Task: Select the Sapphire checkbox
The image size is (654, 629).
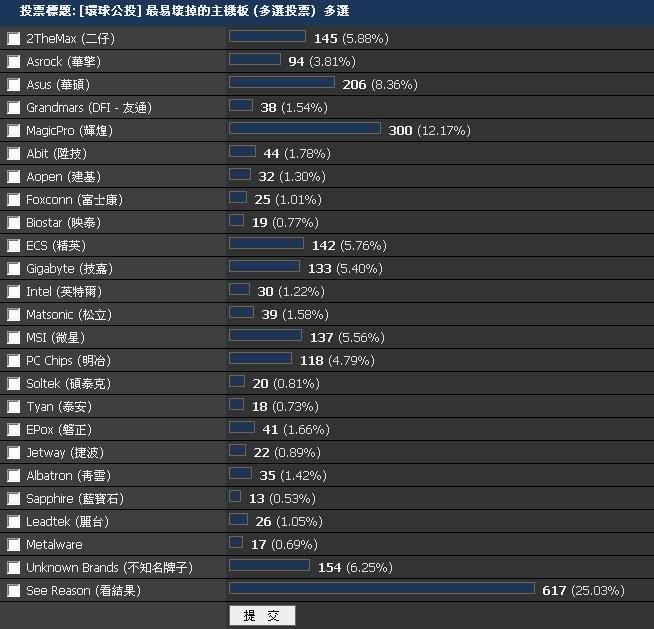Action: [13, 499]
